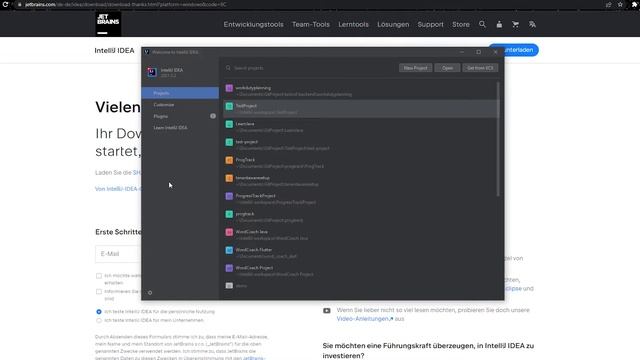Open the test-project entry
640x360 pixels.
[360, 144]
